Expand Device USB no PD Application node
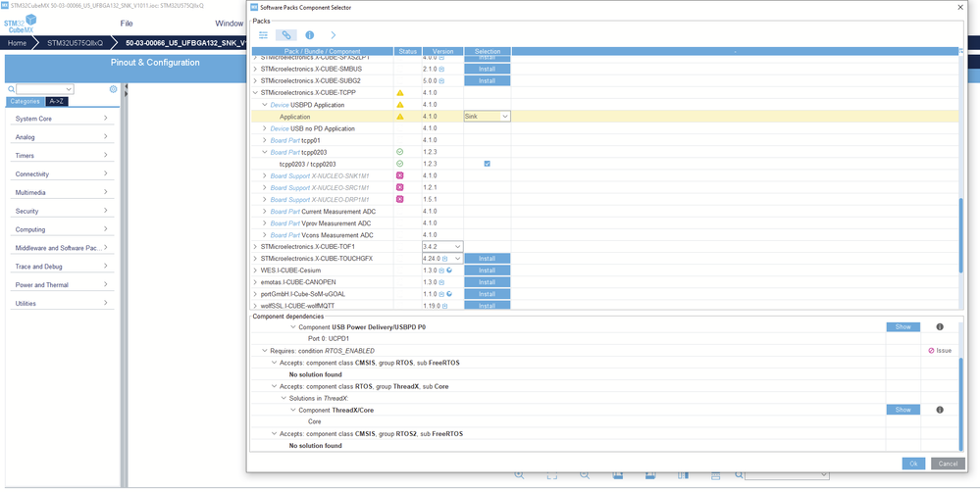The height and width of the screenshot is (492, 980). tap(265, 128)
